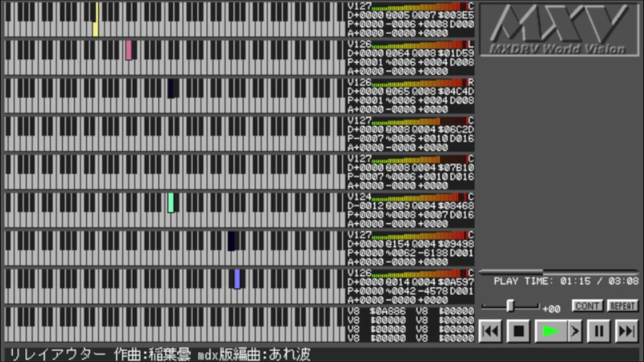
Task: Click the address value $08468
Action: click(456, 206)
